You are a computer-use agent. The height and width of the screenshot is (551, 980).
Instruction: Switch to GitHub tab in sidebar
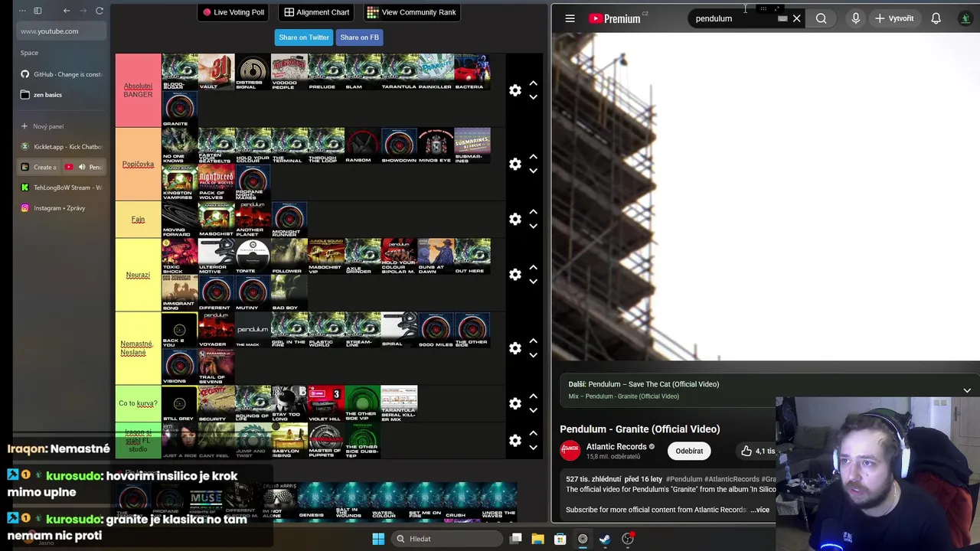click(x=61, y=74)
